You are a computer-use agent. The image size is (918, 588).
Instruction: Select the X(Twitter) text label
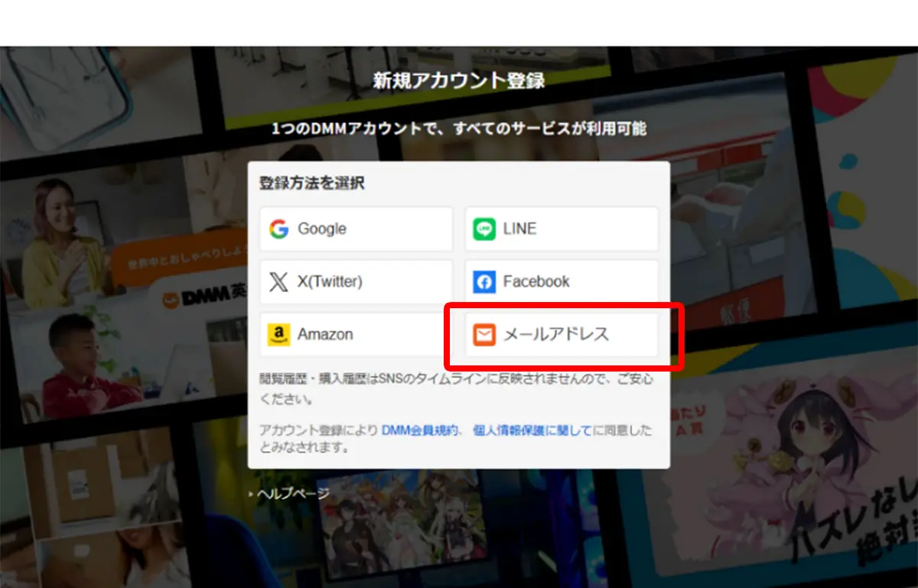(330, 282)
